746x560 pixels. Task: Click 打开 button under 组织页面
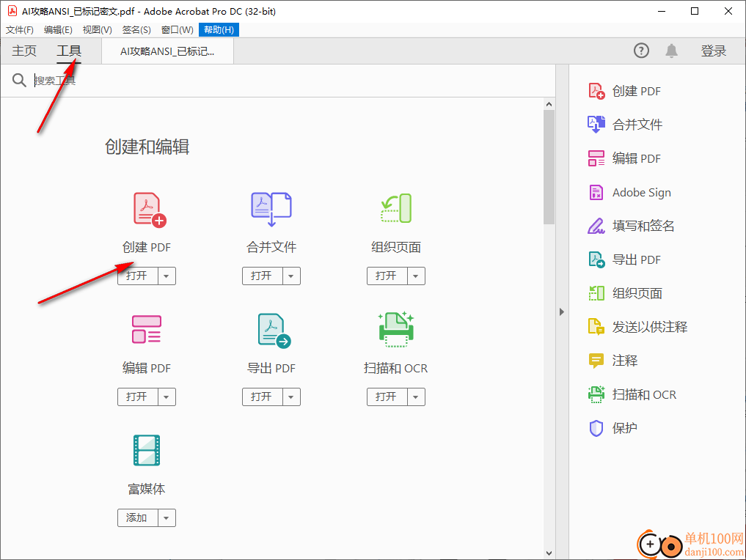[387, 276]
